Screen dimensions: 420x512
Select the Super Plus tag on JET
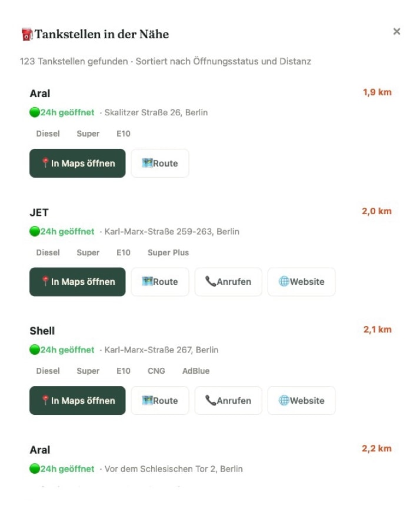168,252
